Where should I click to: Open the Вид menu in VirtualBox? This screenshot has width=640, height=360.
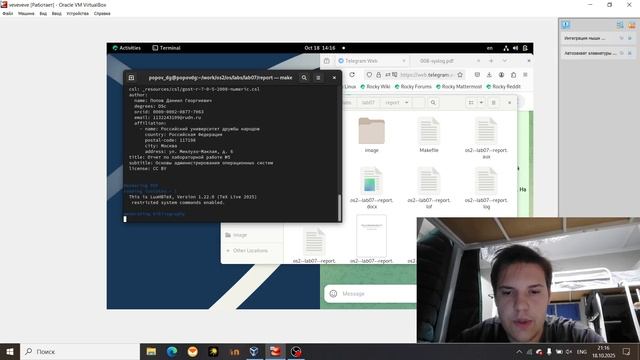(x=43, y=13)
